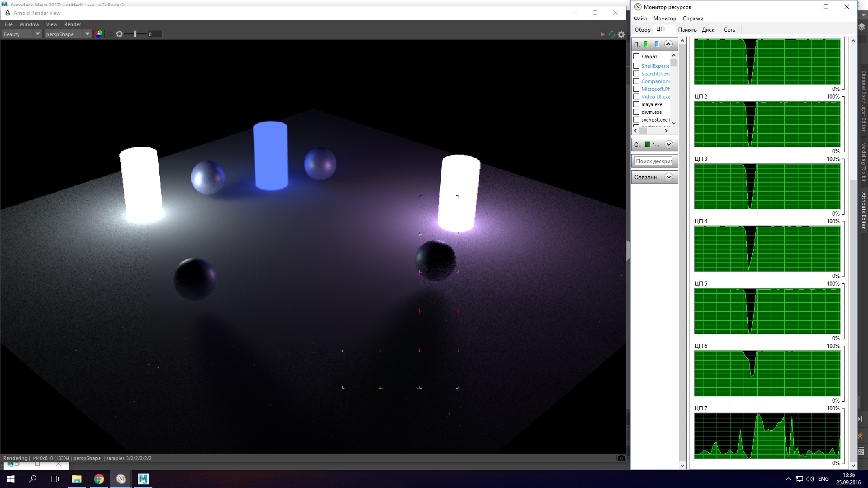
Task: Click the green refresh render icon
Action: tap(612, 34)
